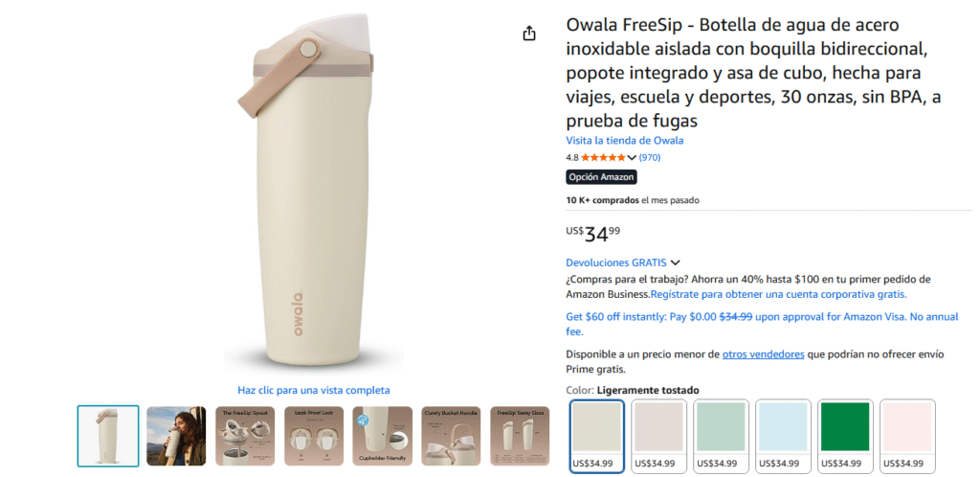980x477 pixels.
Task: View the Cupholder Friendly thumbnail
Action: coord(383,436)
